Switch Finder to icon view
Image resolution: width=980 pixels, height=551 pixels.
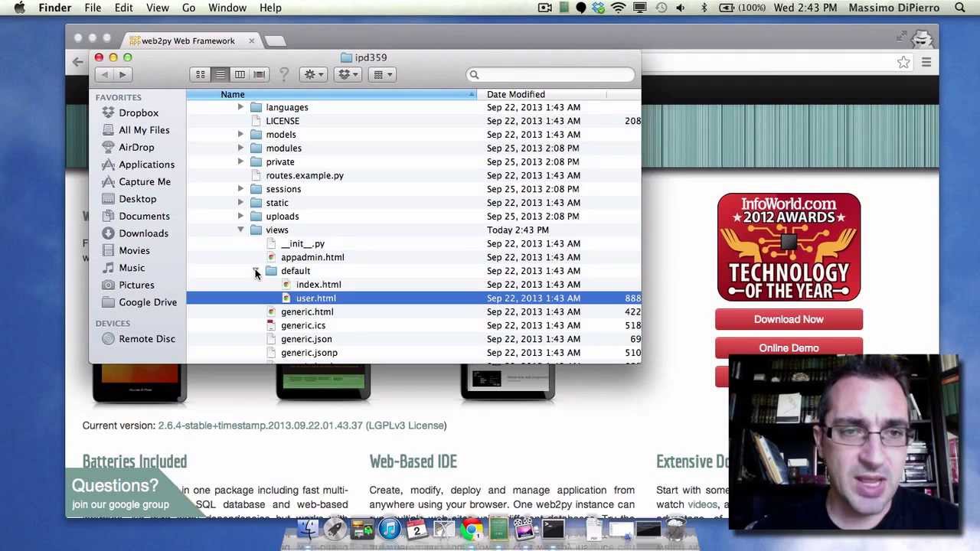(x=201, y=74)
